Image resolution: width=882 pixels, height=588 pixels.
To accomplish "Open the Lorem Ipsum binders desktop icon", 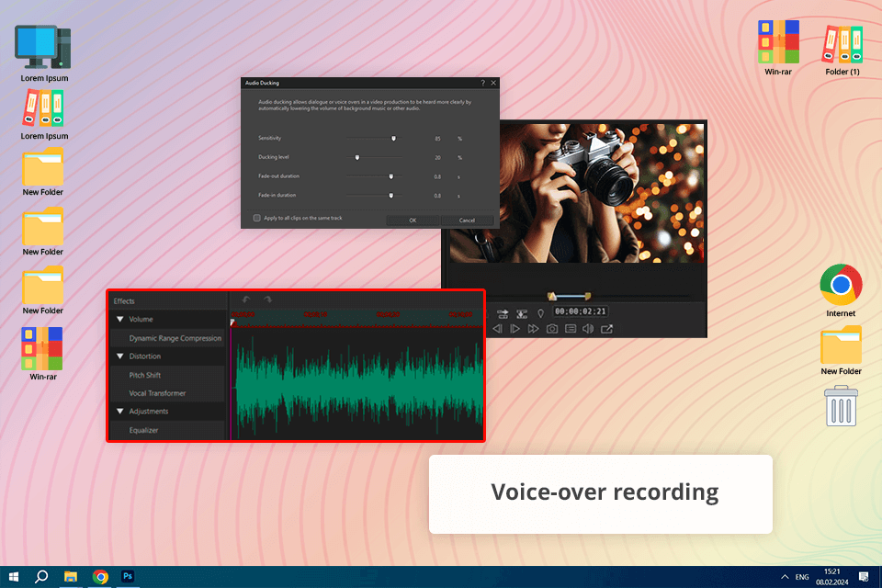I will coord(43,116).
